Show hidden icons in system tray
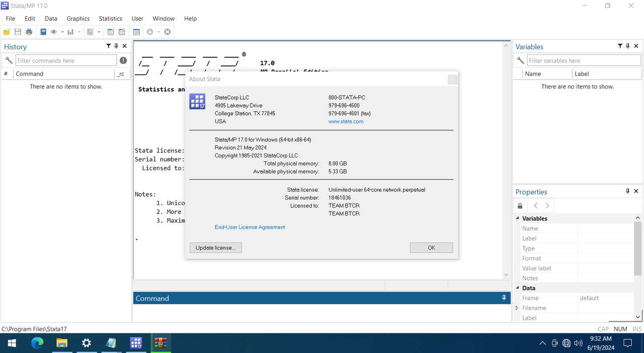 click(542, 343)
